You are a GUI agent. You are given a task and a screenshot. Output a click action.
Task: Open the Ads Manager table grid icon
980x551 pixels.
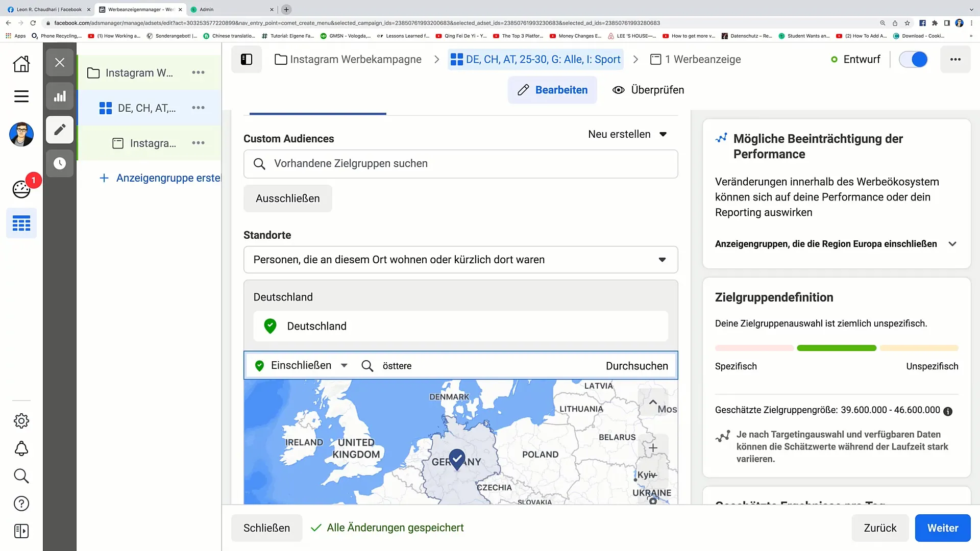(21, 223)
